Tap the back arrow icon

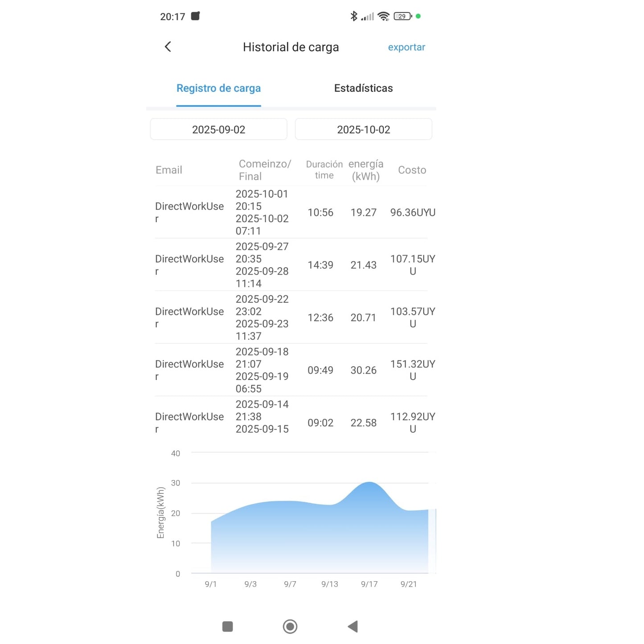[x=168, y=47]
